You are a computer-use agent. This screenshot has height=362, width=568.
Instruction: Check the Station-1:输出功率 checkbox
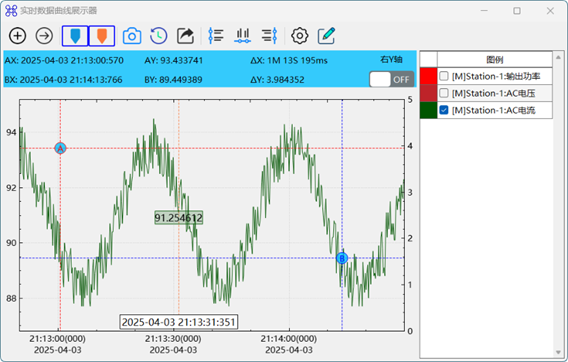[x=444, y=76]
